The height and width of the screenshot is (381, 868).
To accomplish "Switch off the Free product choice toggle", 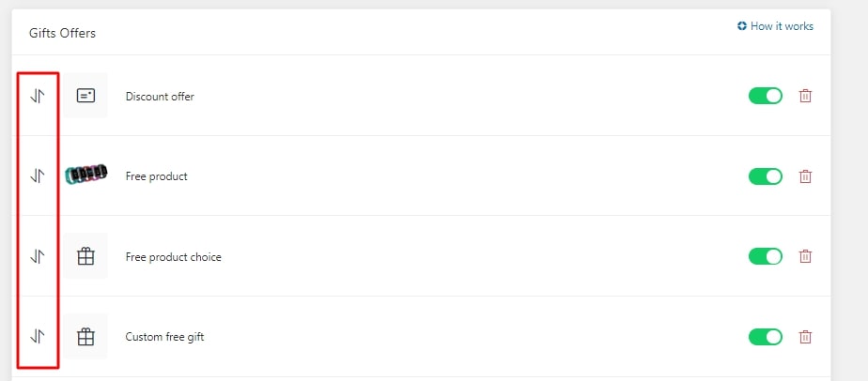I will pyautogui.click(x=766, y=256).
